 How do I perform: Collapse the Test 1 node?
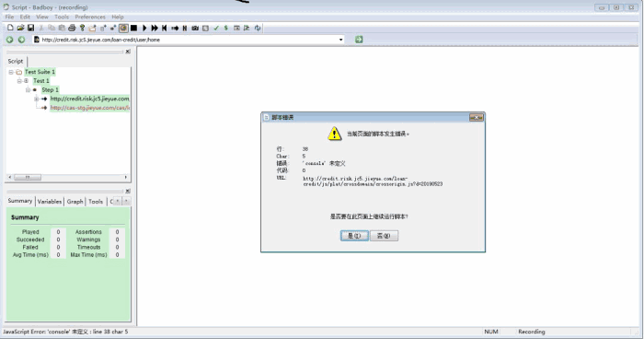19,81
